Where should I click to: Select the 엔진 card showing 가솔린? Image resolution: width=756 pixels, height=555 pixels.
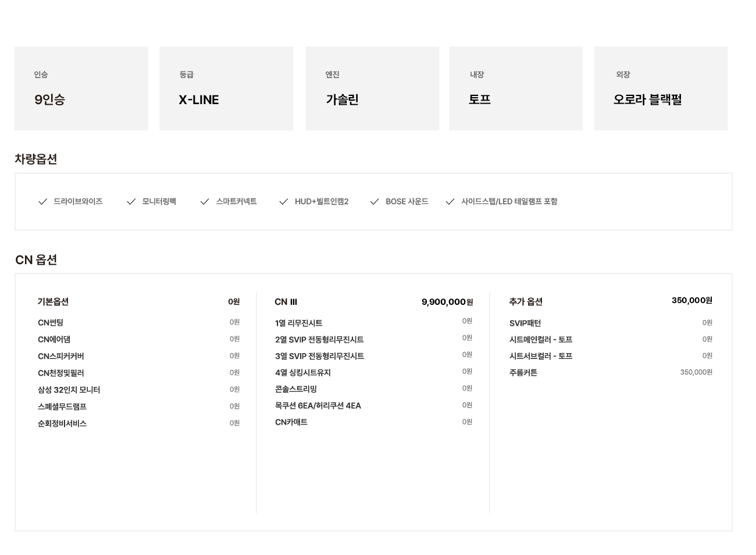click(x=372, y=88)
